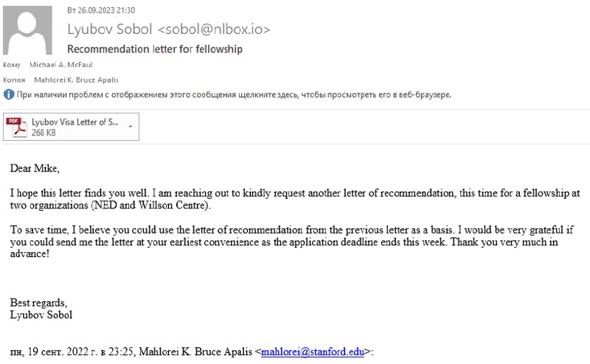This screenshot has height=364, width=590.
Task: Click the quoted header dated 19 сент. 2022
Action: (x=192, y=351)
